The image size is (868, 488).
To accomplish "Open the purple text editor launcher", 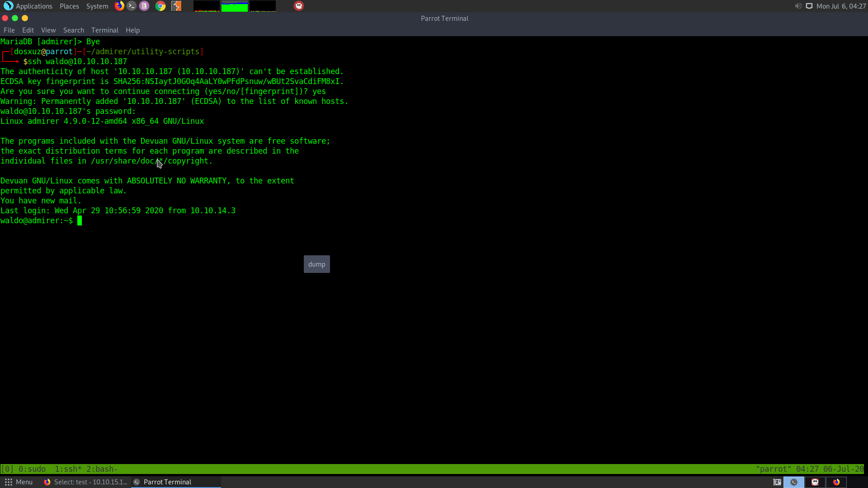I will 144,6.
